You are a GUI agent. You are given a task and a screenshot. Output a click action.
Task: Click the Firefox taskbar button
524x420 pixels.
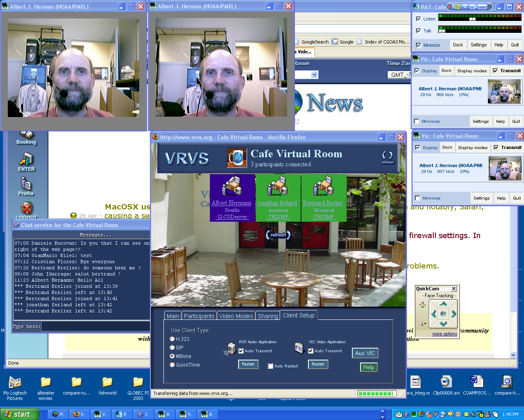tap(79, 414)
